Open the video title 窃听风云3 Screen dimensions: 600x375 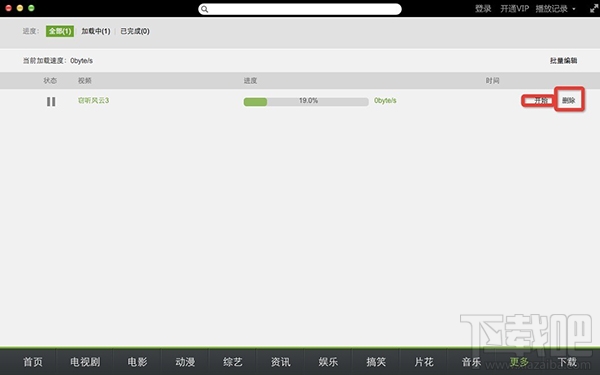coord(93,100)
